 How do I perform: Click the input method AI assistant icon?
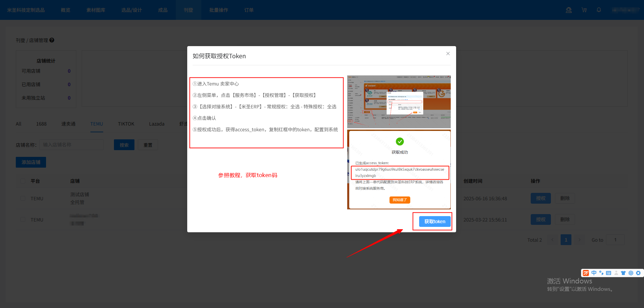[x=631, y=273]
